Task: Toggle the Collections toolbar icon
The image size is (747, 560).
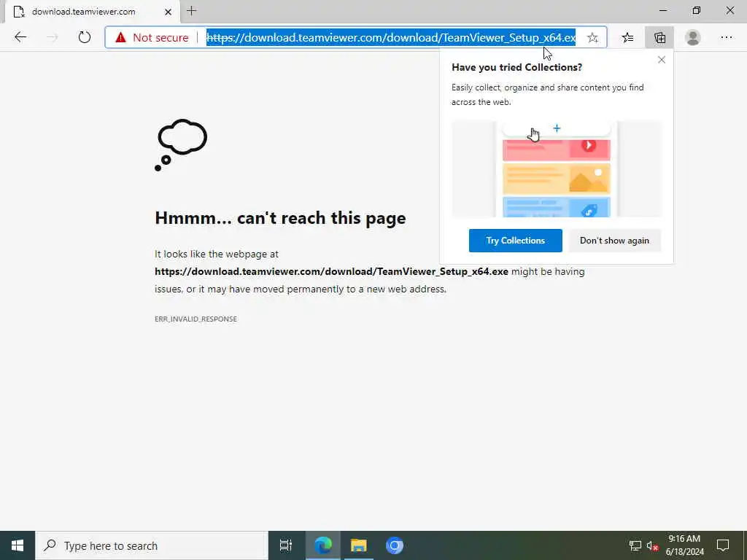Action: pyautogui.click(x=659, y=38)
